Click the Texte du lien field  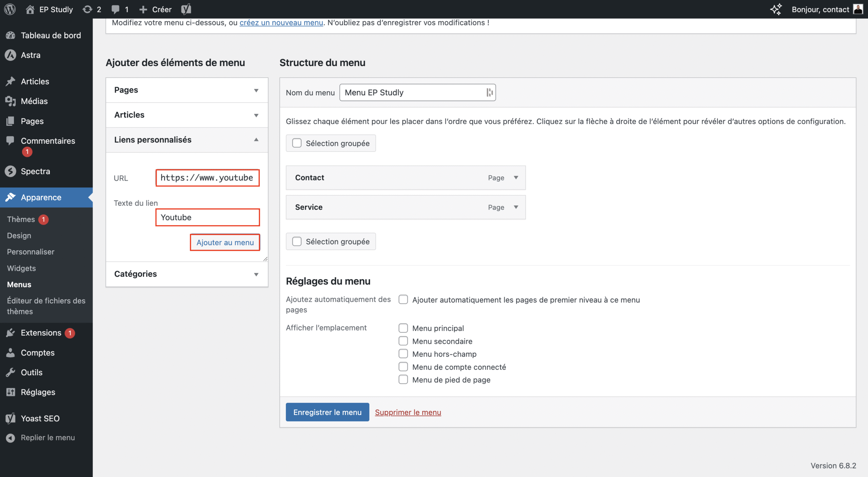[208, 217]
